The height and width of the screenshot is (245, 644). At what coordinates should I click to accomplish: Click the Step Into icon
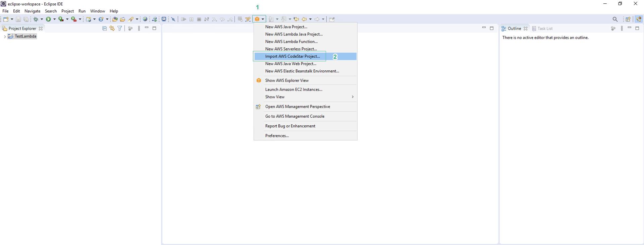pyautogui.click(x=215, y=19)
